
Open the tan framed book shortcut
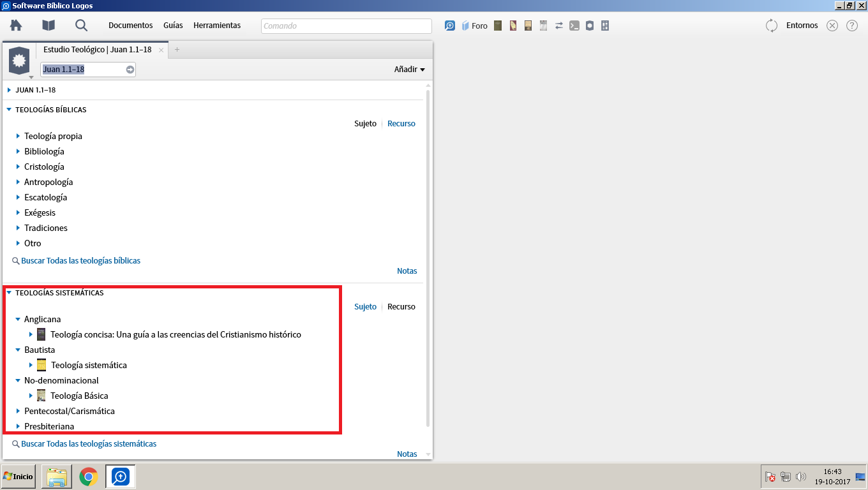click(528, 26)
